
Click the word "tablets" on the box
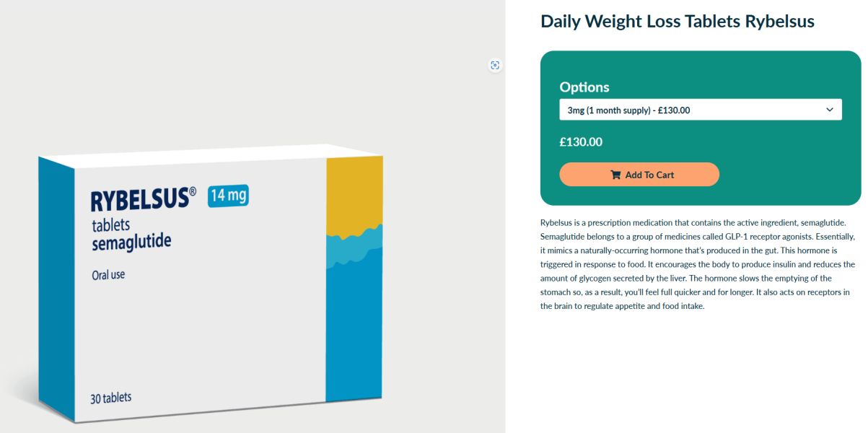click(x=110, y=225)
